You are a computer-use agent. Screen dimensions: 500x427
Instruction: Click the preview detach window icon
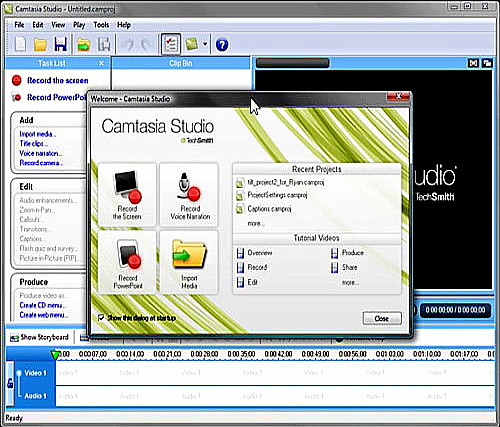(x=487, y=63)
